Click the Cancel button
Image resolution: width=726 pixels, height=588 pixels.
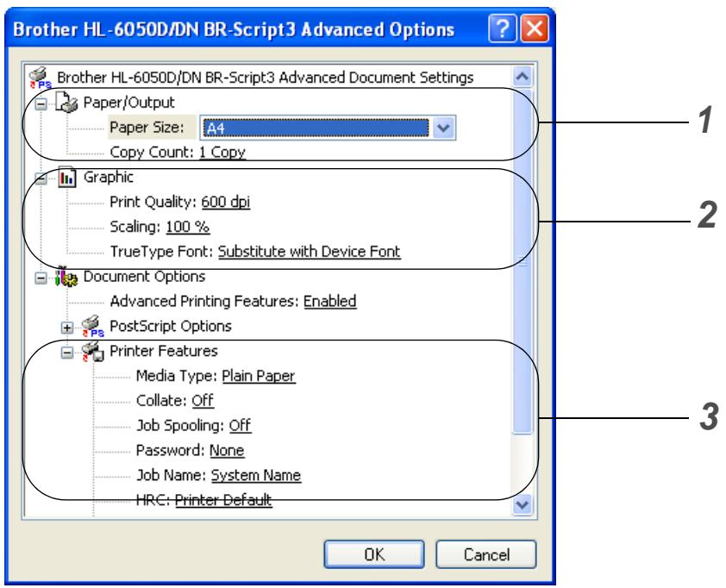486,554
